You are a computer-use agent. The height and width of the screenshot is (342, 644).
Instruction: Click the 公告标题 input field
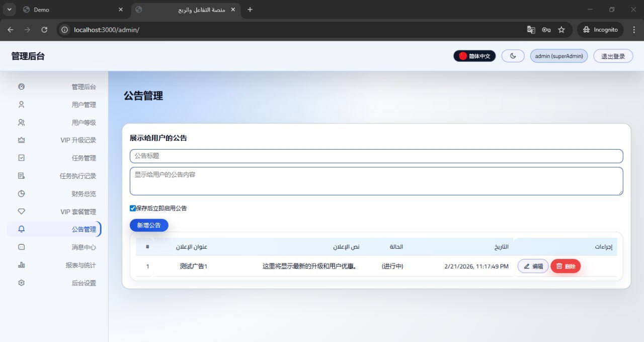pyautogui.click(x=376, y=156)
